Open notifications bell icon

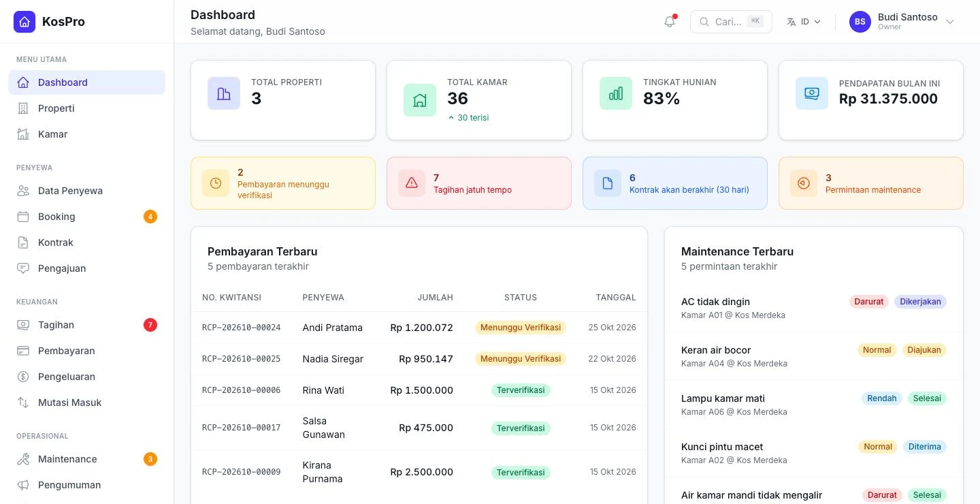[670, 22]
